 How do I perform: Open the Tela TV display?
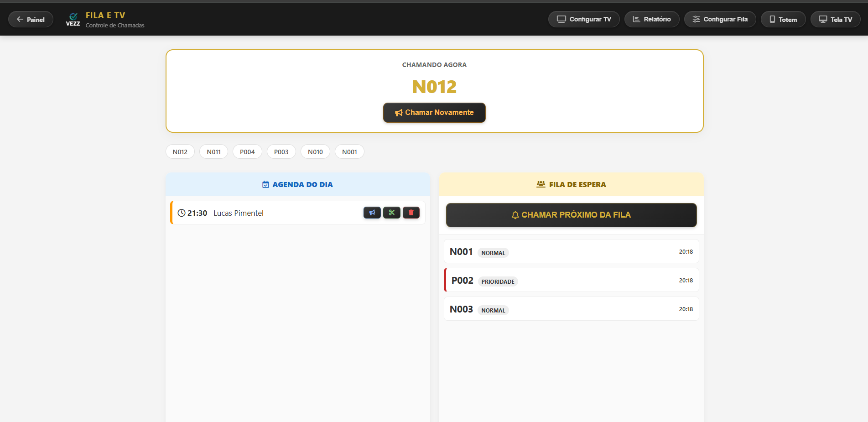click(835, 19)
